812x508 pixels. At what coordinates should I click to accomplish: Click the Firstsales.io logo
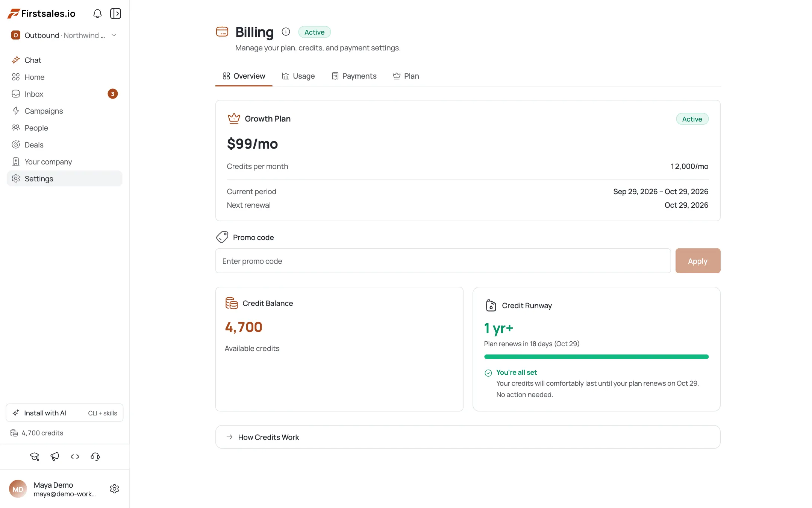click(41, 14)
